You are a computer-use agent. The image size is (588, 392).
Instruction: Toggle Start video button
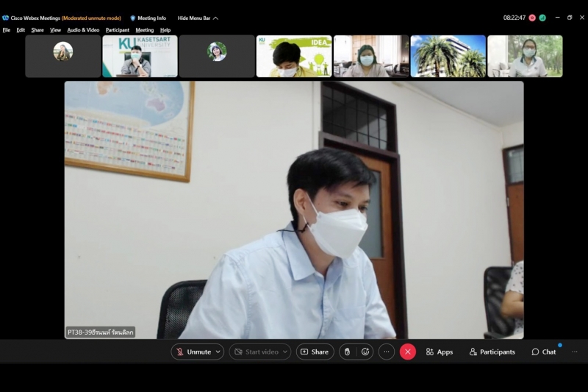click(255, 352)
